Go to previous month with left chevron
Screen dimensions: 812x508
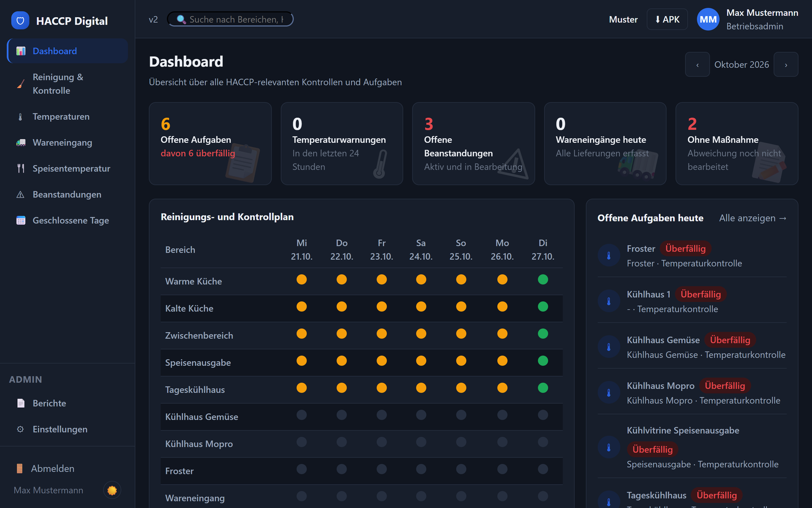coord(697,65)
